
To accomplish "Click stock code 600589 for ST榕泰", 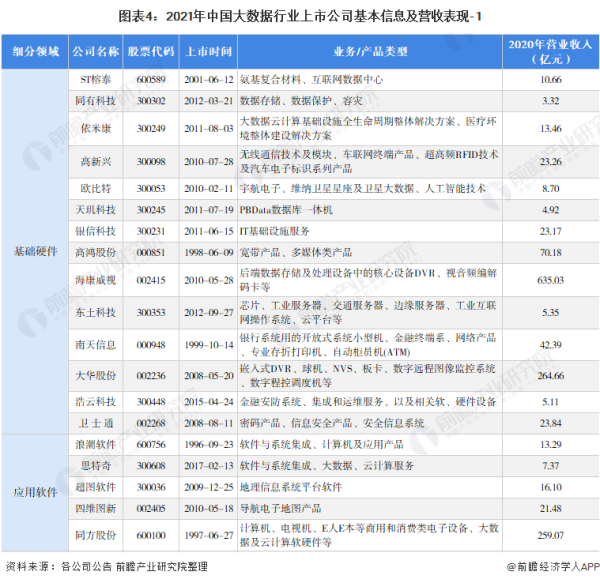I will [x=152, y=77].
